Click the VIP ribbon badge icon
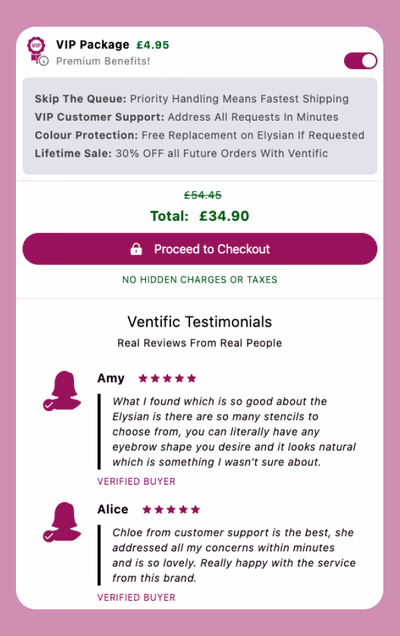Image resolution: width=400 pixels, height=636 pixels. (36, 49)
